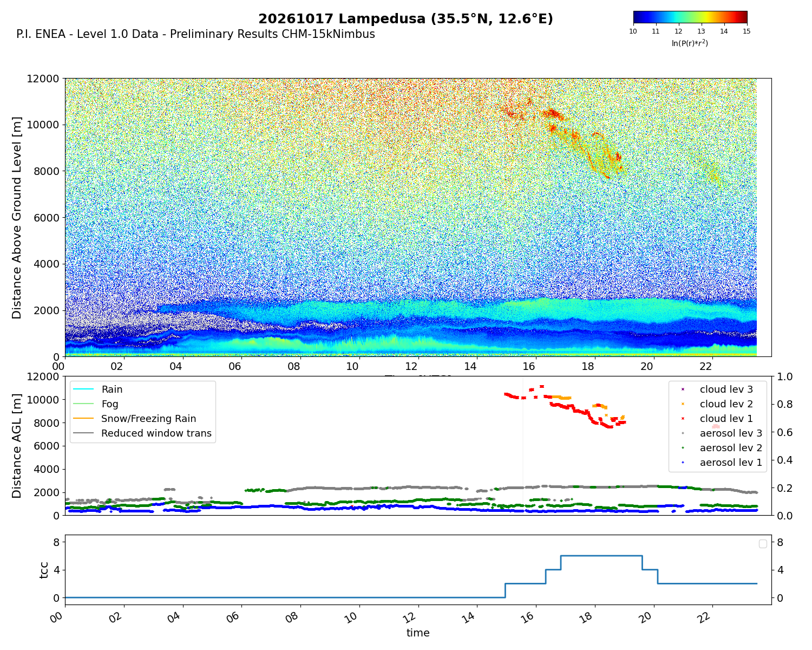Click the "10000" tick of the Distance AGL plot

43,400
